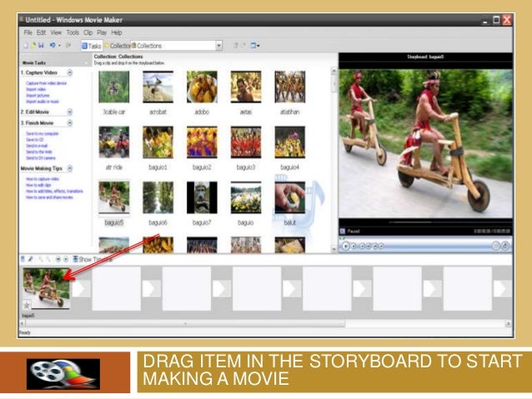Click the Back button in preview controls

362,246
